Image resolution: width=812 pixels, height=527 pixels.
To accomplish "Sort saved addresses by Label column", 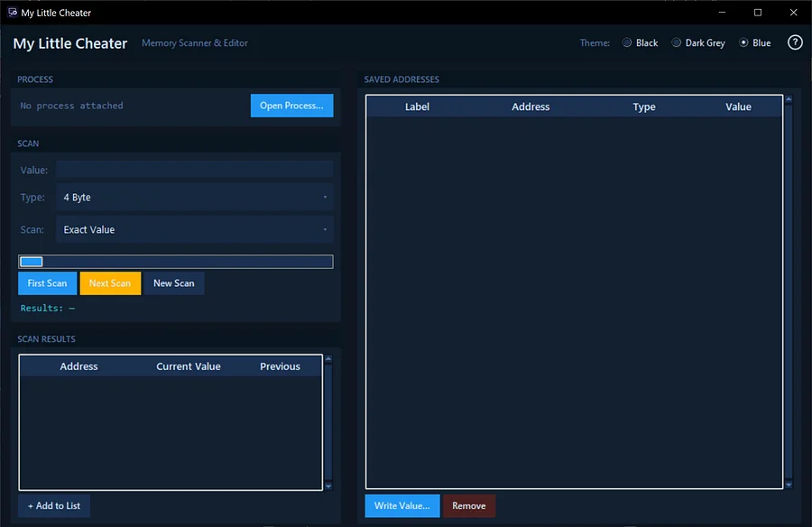I will tap(417, 106).
